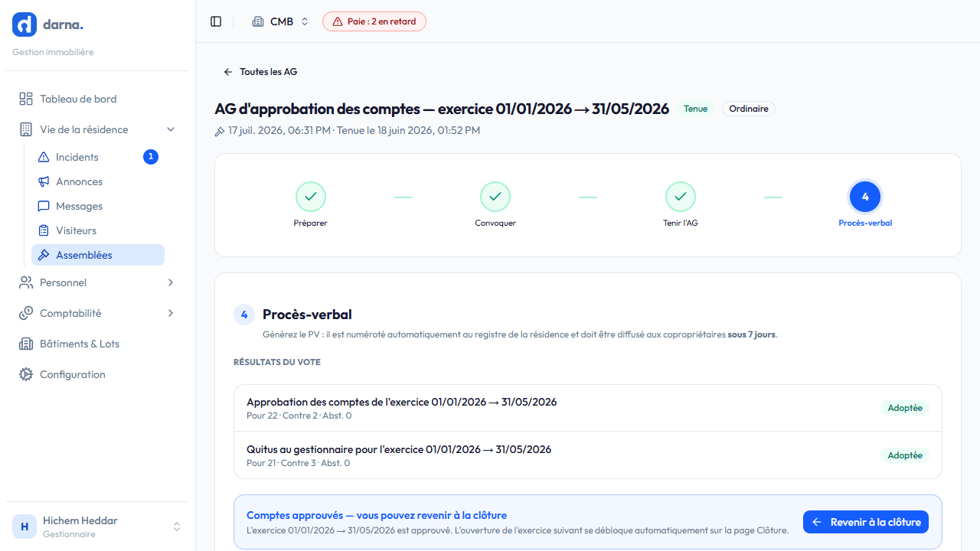Viewport: 980px width, 551px height.
Task: Toggle the sidebar panel icon
Action: pos(216,21)
